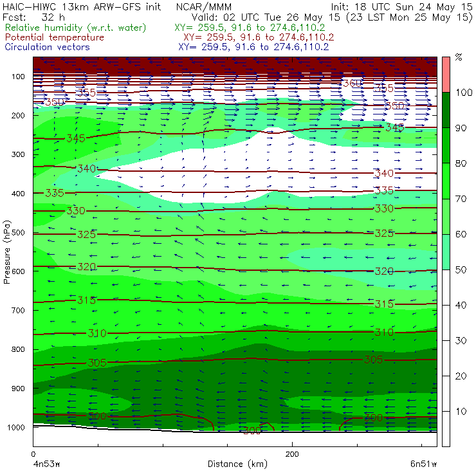Click the 'Distance (km)' axis title
This screenshot has width=476, height=476.
point(237,464)
